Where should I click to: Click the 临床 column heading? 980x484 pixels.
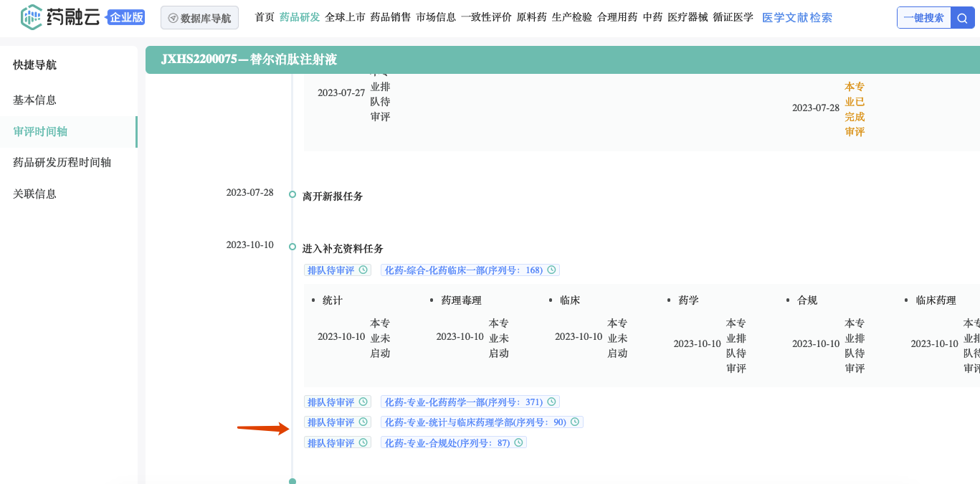tap(570, 300)
